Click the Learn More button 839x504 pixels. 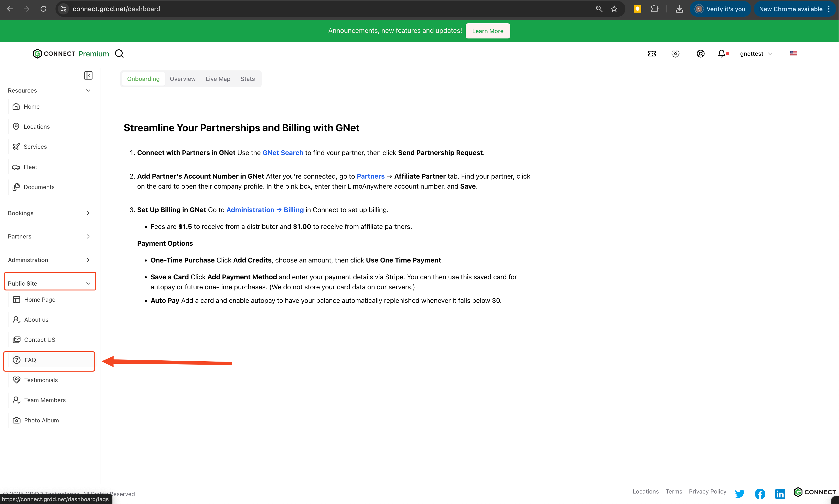487,31
